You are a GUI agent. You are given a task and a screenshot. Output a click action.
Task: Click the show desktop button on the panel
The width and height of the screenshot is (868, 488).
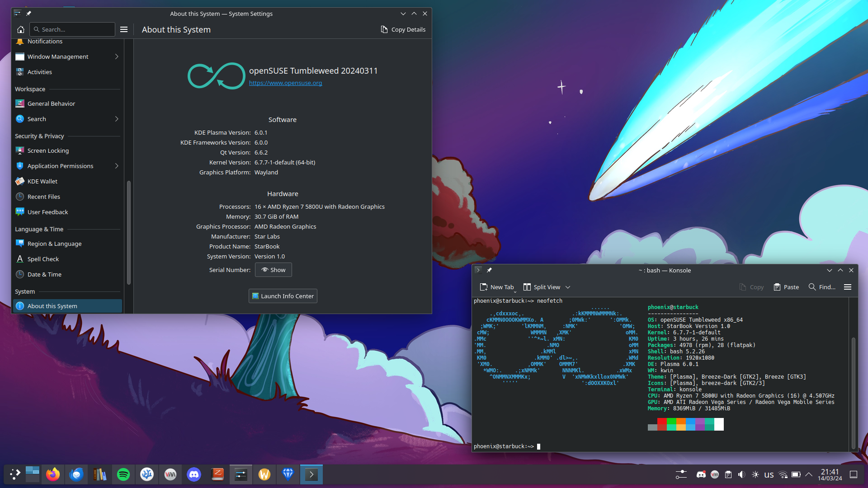(854, 474)
